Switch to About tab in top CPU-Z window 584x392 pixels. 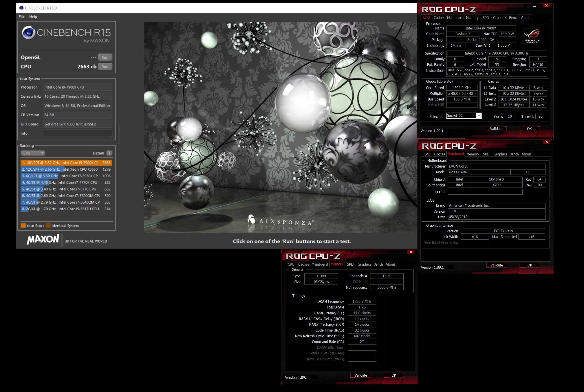(526, 18)
